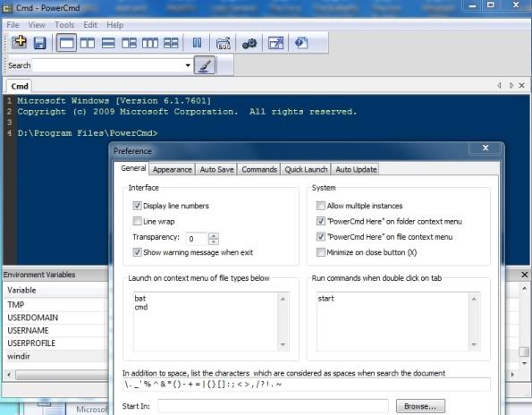The height and width of the screenshot is (415, 532).
Task: Open the Tools menu
Action: click(x=64, y=25)
